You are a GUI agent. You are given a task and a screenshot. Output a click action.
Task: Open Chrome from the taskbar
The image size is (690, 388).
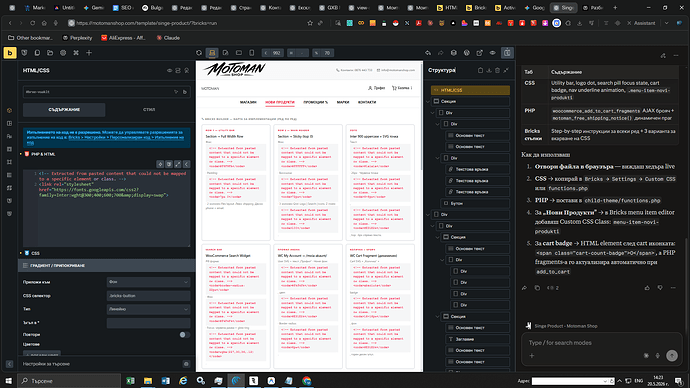pos(307,381)
